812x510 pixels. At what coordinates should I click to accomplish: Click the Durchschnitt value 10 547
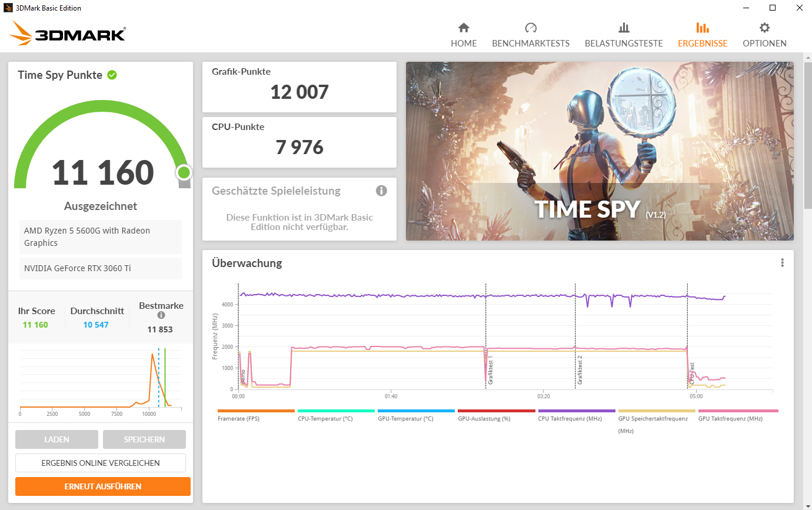point(96,325)
